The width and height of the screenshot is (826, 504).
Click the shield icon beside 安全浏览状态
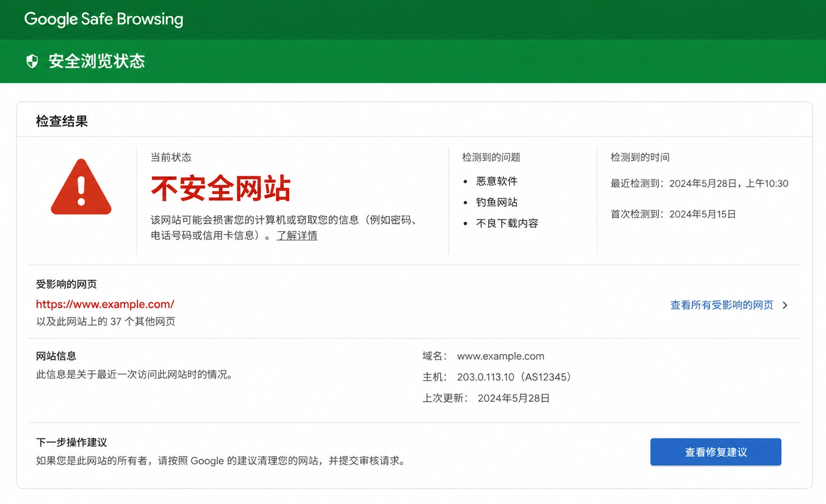(x=32, y=61)
